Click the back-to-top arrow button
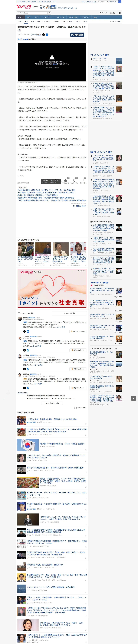This screenshot has width=138, height=644. [133, 398]
